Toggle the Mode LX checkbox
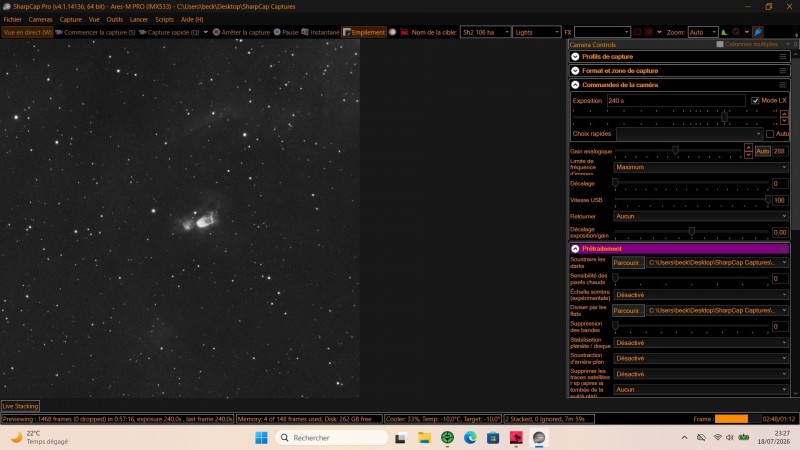Viewport: 800px width, 450px height. tap(755, 101)
